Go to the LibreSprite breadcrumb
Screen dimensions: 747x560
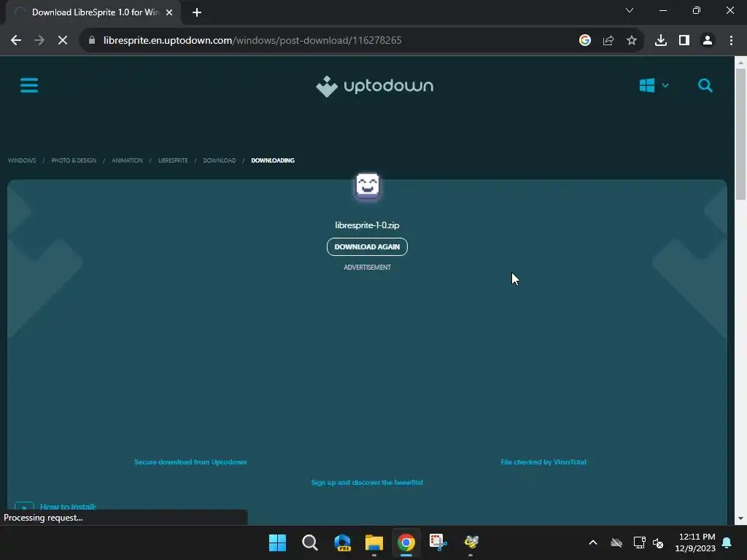pos(173,160)
